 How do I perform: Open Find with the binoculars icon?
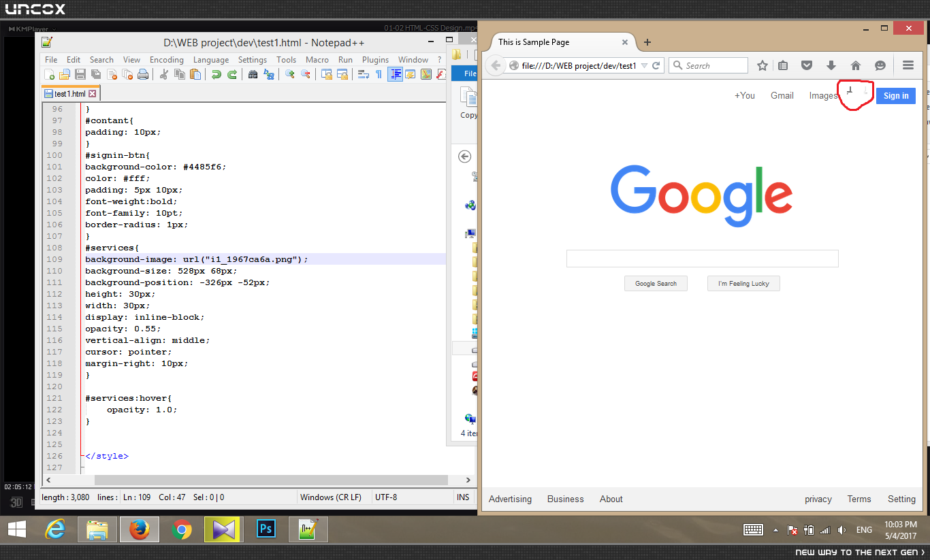click(253, 75)
